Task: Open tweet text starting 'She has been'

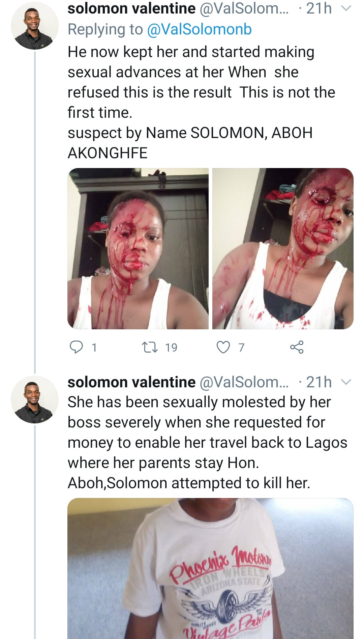Action: click(x=207, y=442)
